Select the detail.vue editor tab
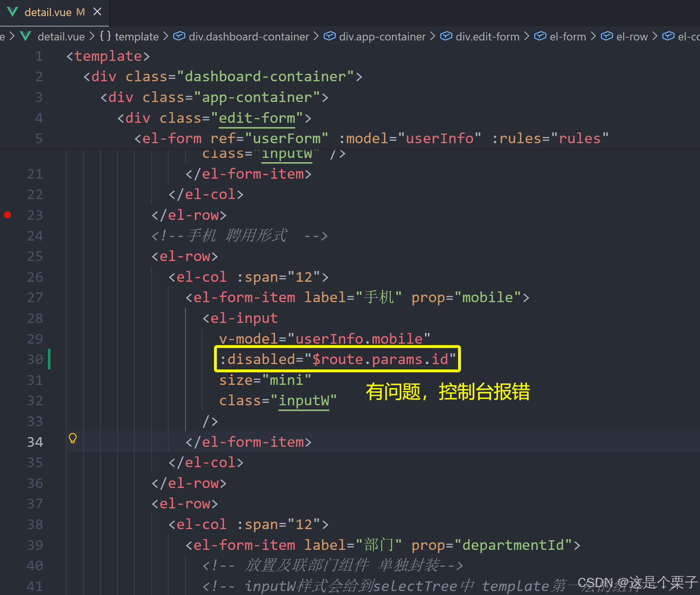This screenshot has height=595, width=700. pyautogui.click(x=54, y=13)
